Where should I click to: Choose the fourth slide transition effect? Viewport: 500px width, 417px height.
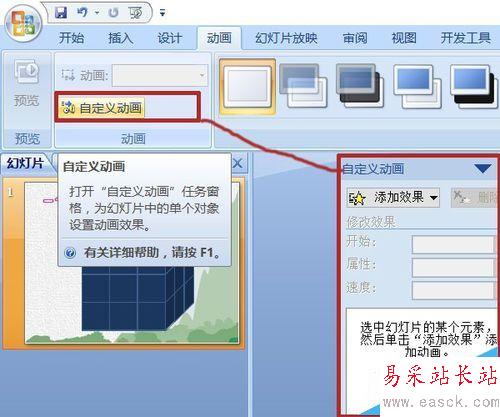click(x=417, y=86)
